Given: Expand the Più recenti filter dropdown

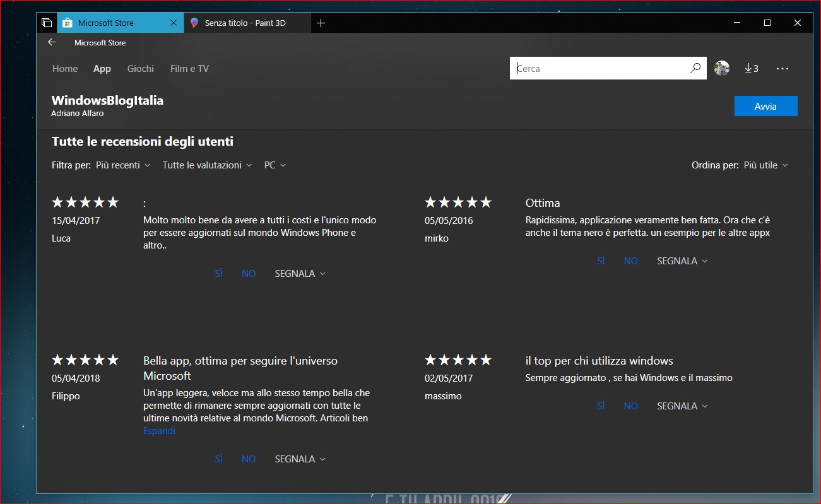Looking at the screenshot, I should [123, 165].
